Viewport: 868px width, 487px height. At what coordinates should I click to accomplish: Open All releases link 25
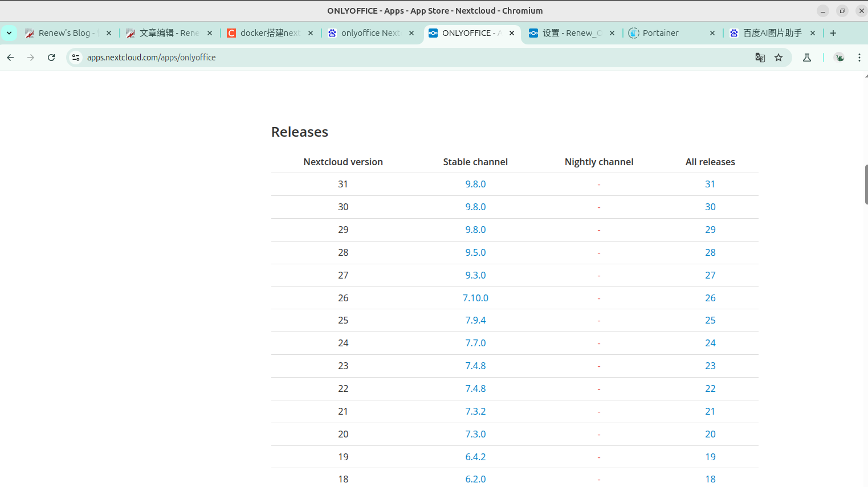710,320
